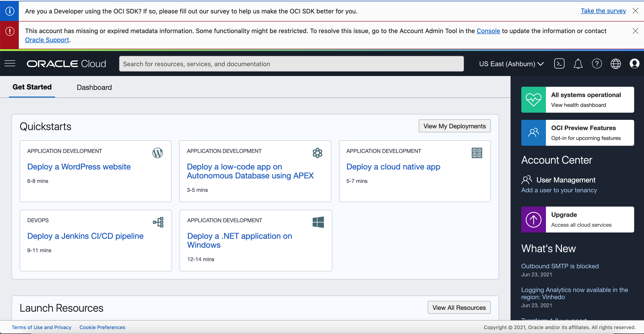The height and width of the screenshot is (334, 644).
Task: Click the View All Resources button
Action: (459, 308)
